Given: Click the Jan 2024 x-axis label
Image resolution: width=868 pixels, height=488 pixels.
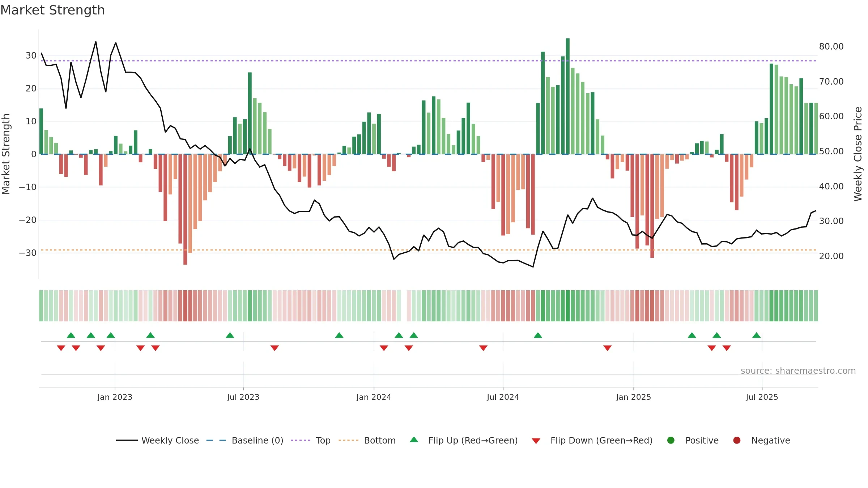Looking at the screenshot, I should pos(374,397).
